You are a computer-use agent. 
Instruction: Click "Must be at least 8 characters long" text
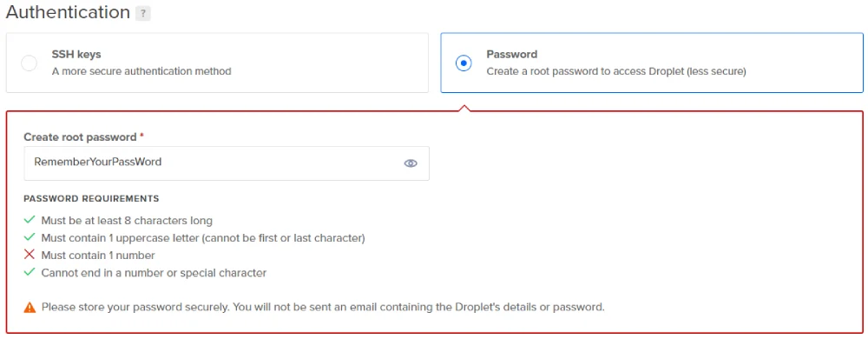coord(127,221)
